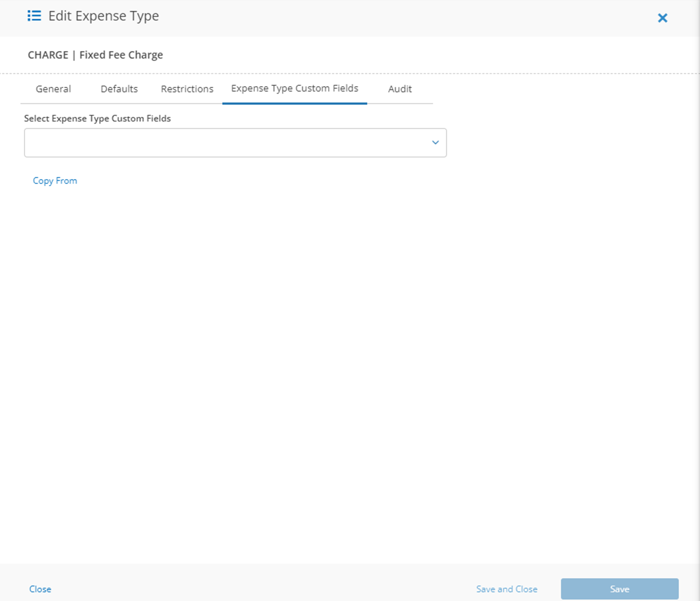The width and height of the screenshot is (700, 601).
Task: Click the Edit Expense Type title text
Action: pos(103,16)
